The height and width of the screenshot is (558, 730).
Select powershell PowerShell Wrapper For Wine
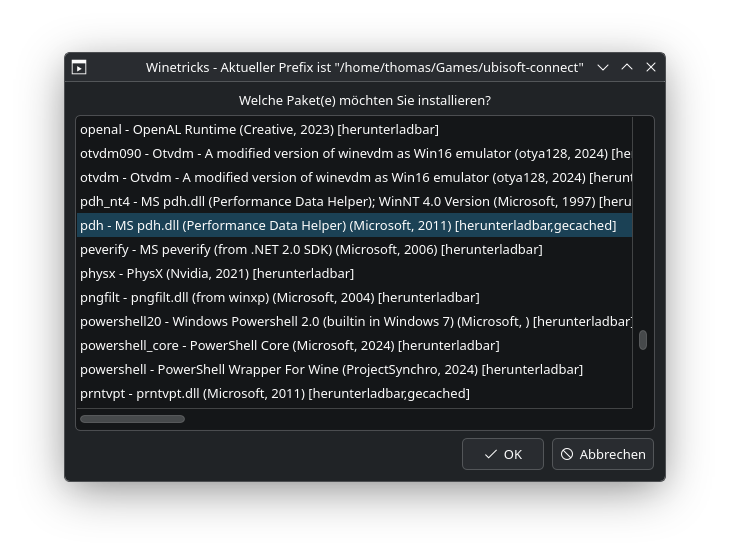(x=354, y=370)
